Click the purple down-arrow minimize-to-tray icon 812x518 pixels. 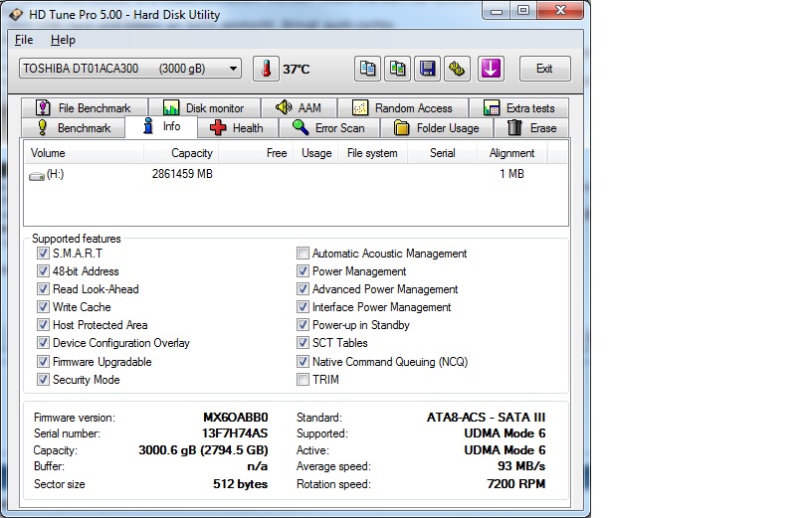[x=491, y=69]
